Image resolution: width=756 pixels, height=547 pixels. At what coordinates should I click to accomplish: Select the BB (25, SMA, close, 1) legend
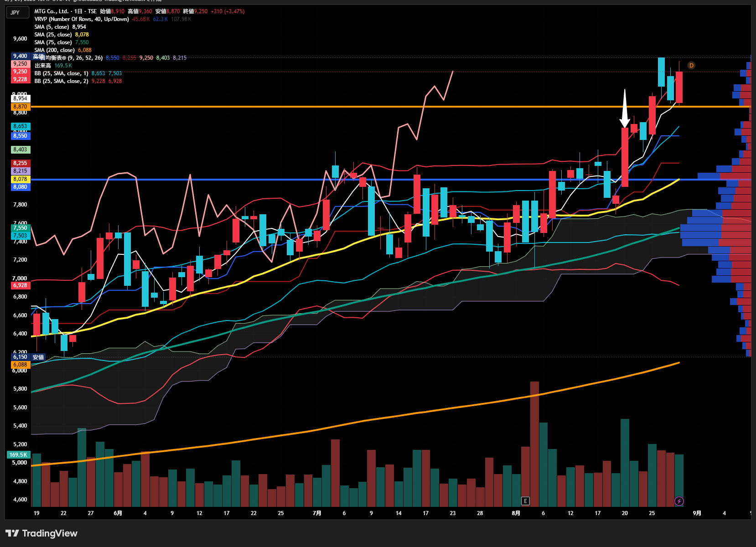(62, 73)
